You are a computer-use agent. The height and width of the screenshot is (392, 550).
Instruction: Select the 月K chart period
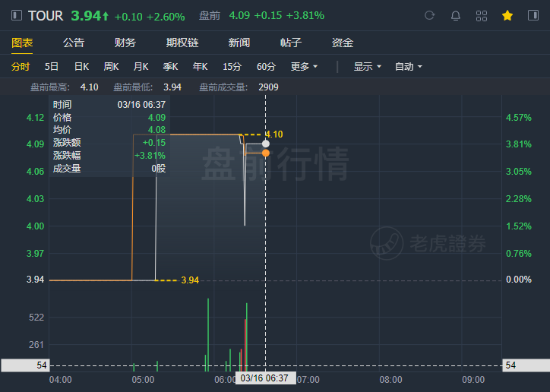tap(141, 66)
